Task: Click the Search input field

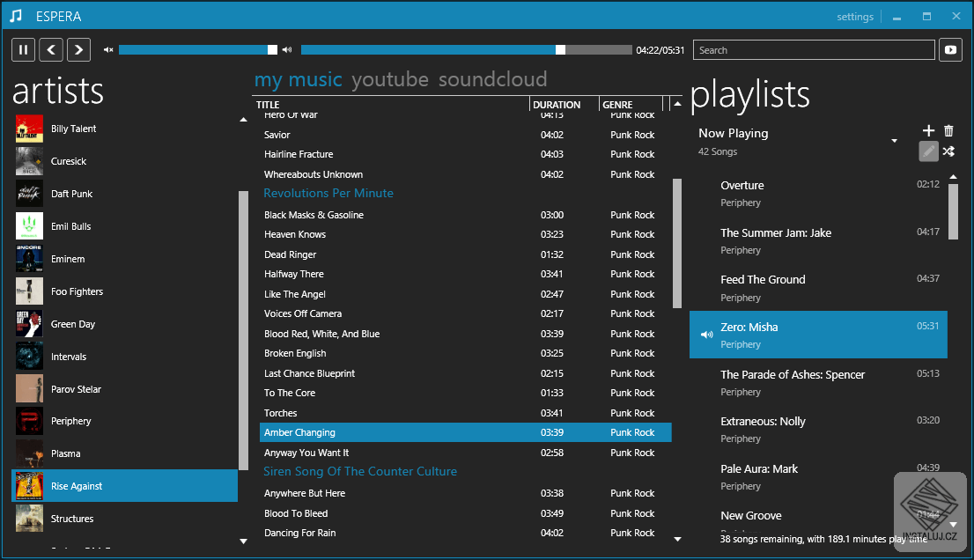Action: [813, 50]
